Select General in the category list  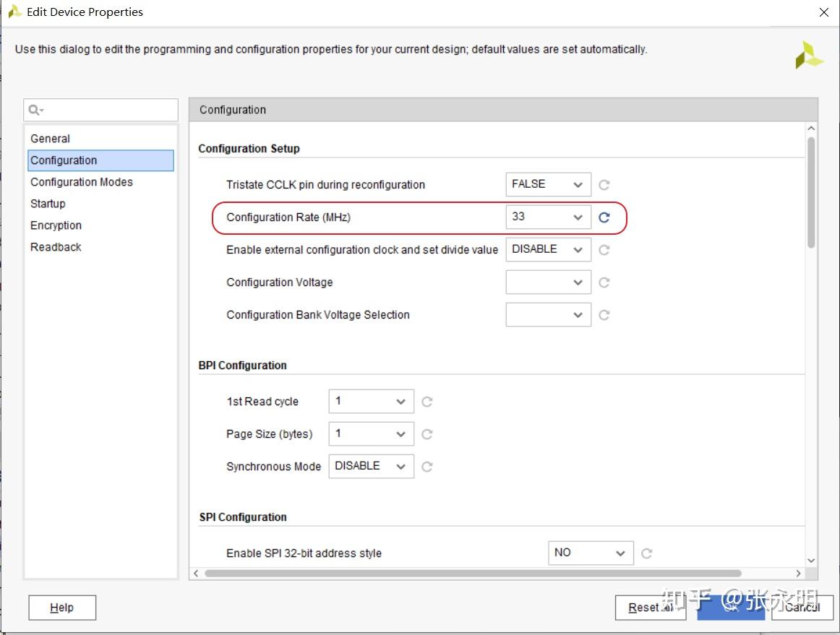51,139
